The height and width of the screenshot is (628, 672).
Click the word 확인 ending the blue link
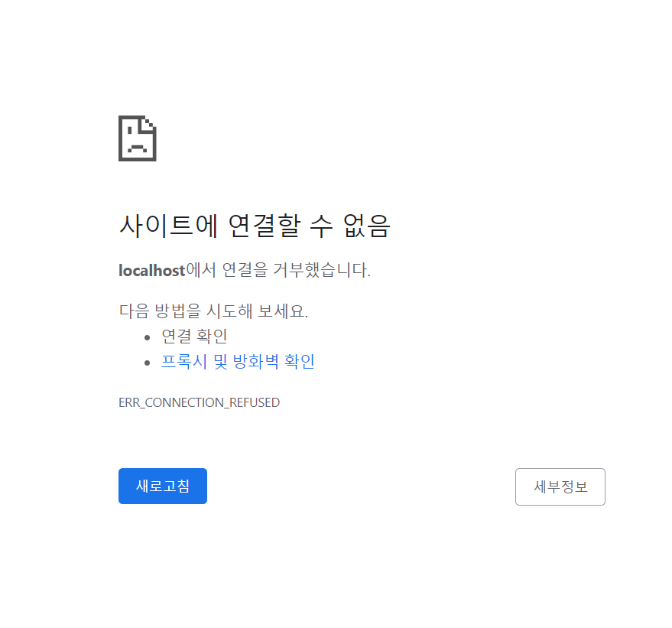pos(300,361)
